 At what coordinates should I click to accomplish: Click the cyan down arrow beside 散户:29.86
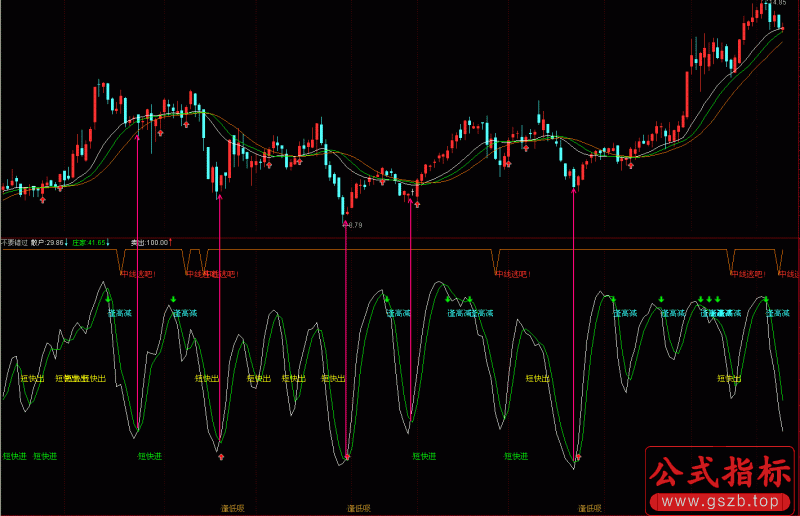[67, 243]
